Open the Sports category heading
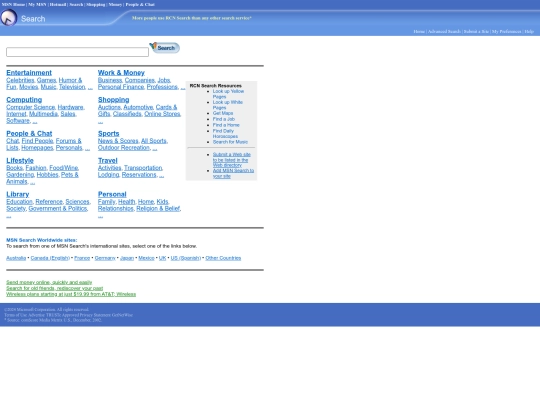The image size is (540, 405). pos(108,133)
